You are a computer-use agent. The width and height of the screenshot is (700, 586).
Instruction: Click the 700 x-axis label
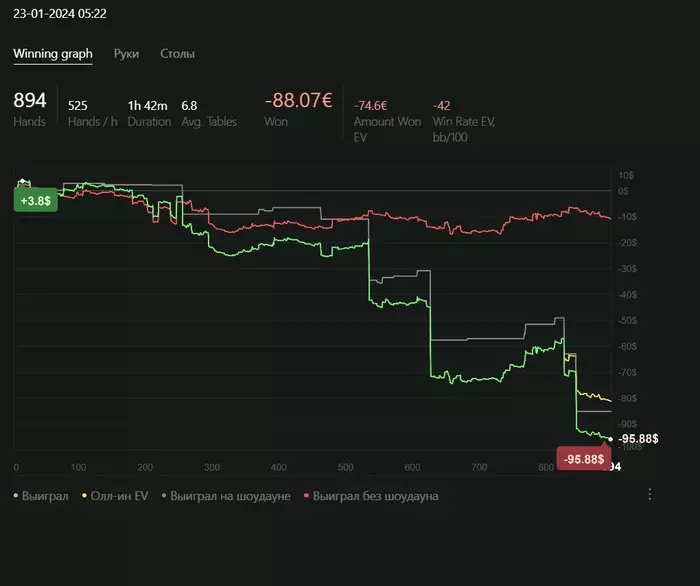(x=479, y=467)
